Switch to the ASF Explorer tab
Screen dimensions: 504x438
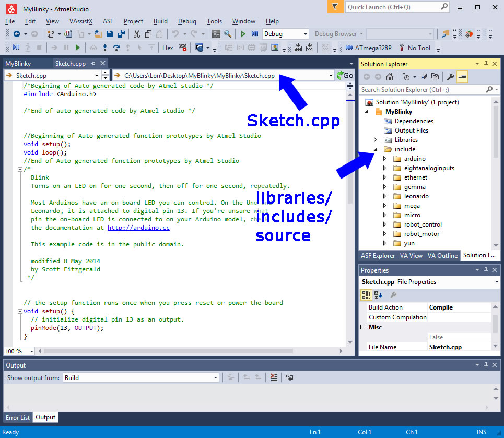click(x=378, y=255)
